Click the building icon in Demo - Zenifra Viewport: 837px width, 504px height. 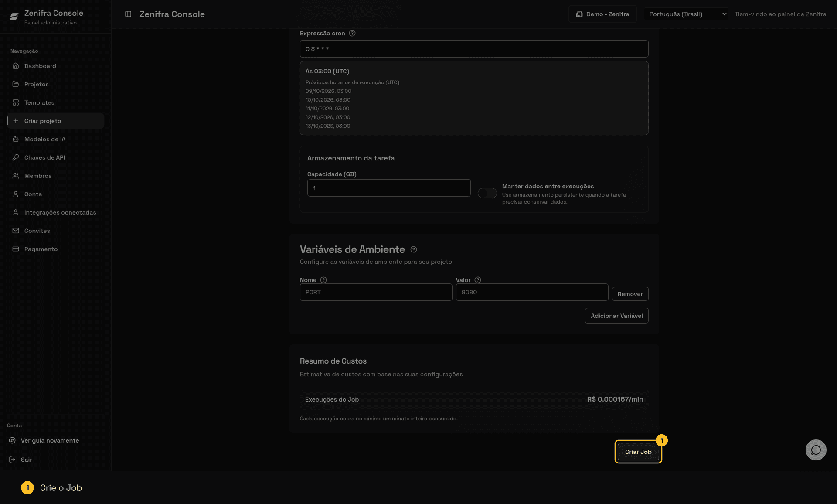pos(579,14)
